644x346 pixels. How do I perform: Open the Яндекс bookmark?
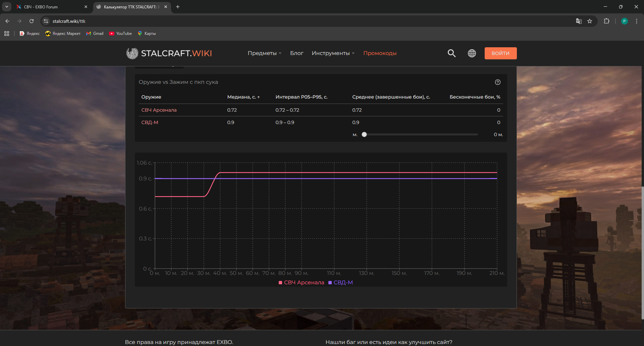pyautogui.click(x=30, y=34)
